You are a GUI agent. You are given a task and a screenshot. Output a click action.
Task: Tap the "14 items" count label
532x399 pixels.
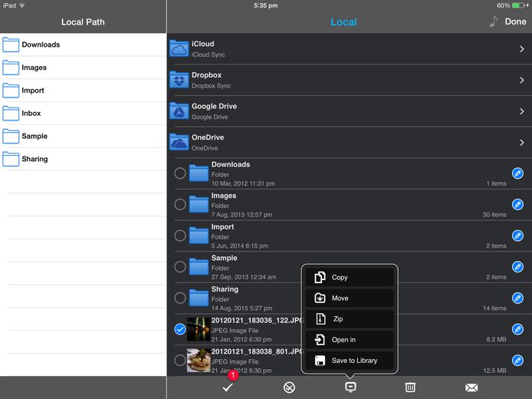(494, 308)
